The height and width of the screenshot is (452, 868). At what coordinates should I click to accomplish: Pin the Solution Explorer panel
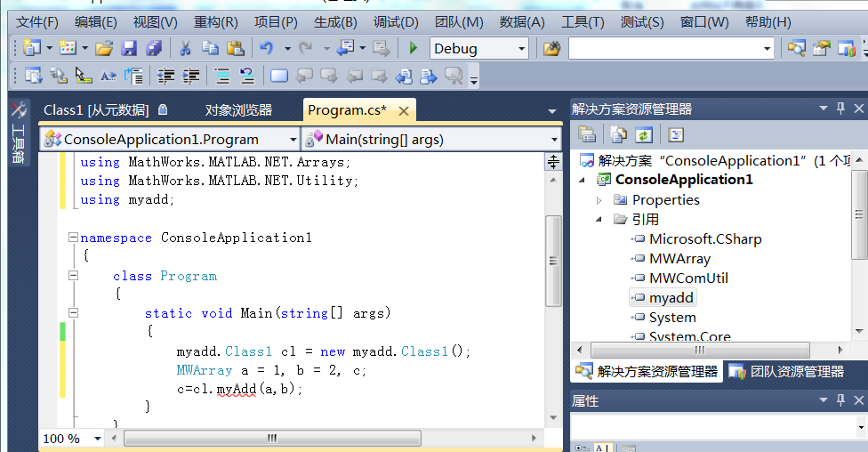coord(841,108)
